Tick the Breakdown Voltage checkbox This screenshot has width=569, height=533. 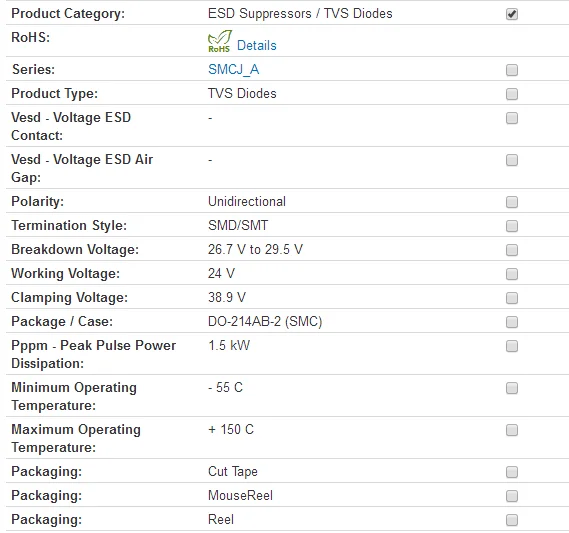click(x=512, y=250)
